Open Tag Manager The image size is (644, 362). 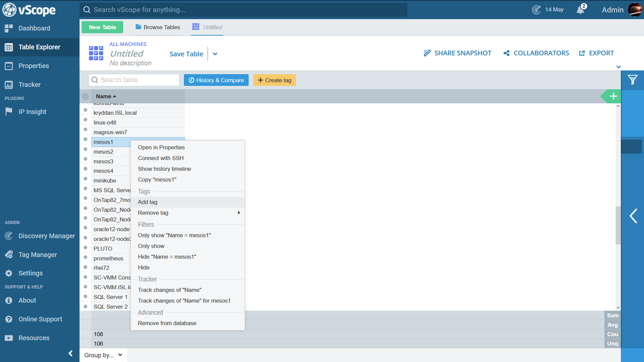(x=38, y=255)
